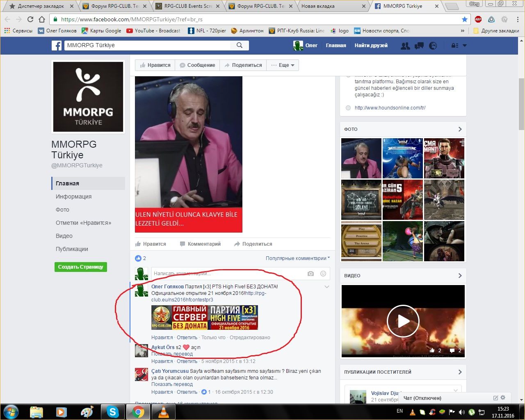Like the post with Нравится under the image

(x=151, y=244)
